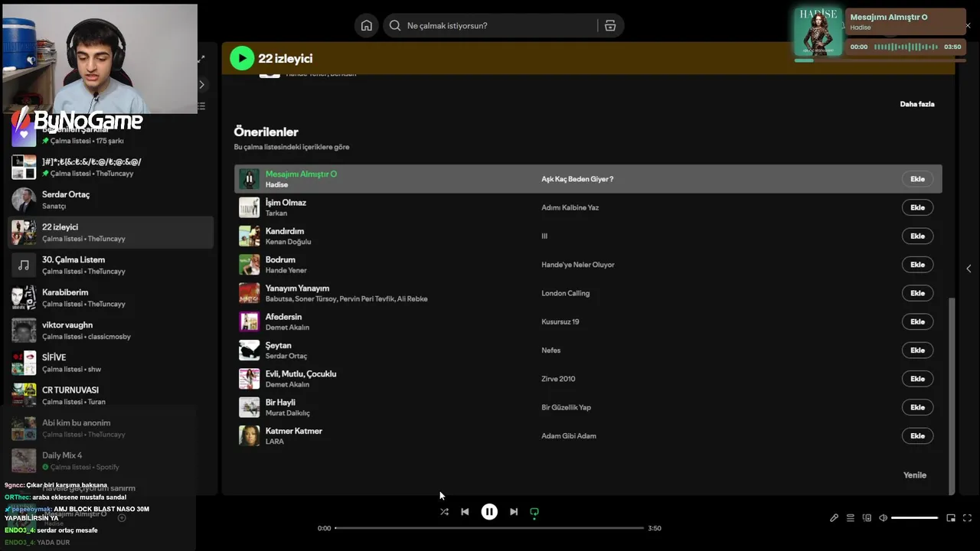
Task: Open artist link Murat Dalkılıç
Action: pyautogui.click(x=288, y=413)
